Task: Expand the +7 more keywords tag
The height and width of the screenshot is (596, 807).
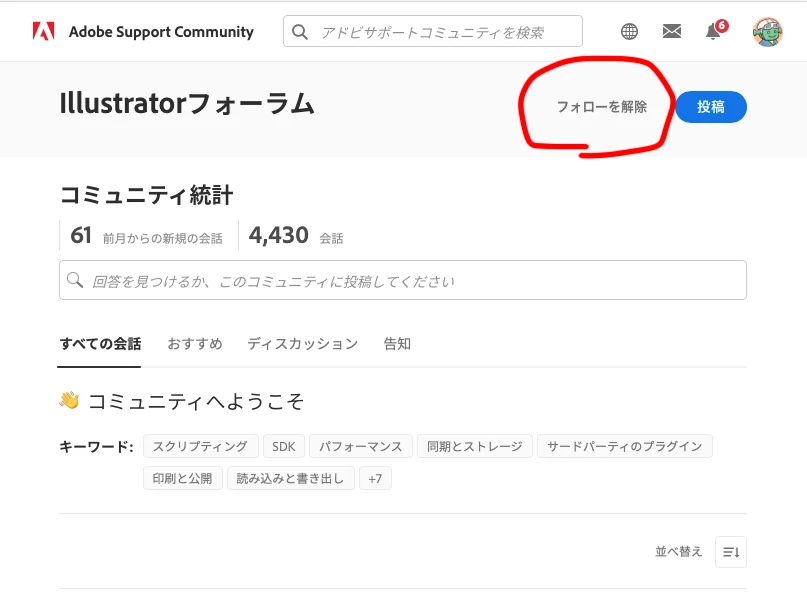Action: (x=375, y=478)
